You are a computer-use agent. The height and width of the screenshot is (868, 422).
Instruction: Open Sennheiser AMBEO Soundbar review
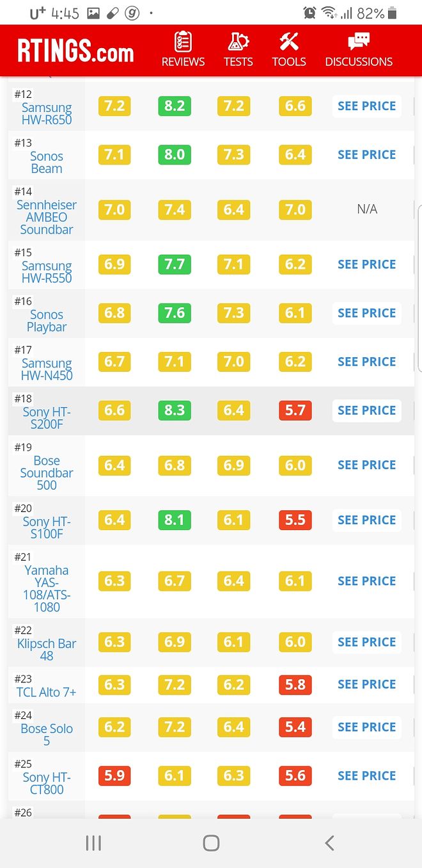click(x=47, y=217)
